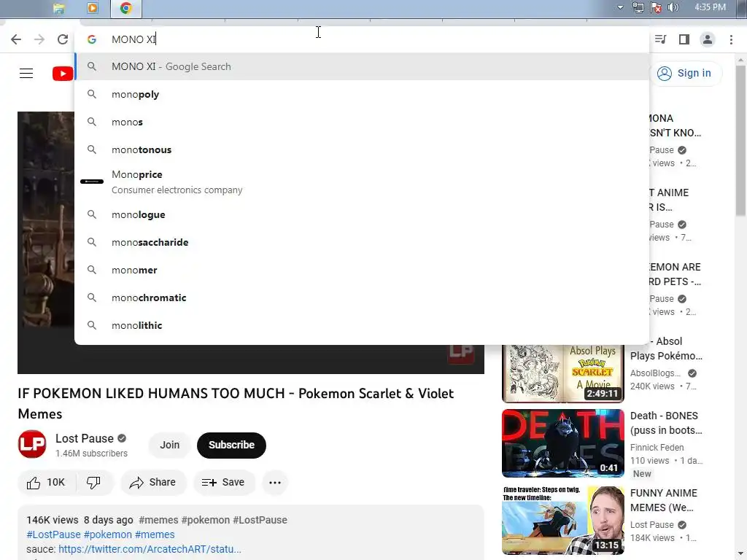Choose the 'monosaccharide' suggestion
The image size is (747, 560).
tap(362, 242)
